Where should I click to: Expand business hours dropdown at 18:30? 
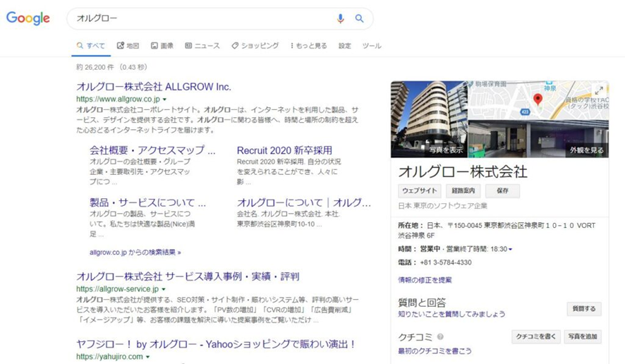pyautogui.click(x=510, y=249)
